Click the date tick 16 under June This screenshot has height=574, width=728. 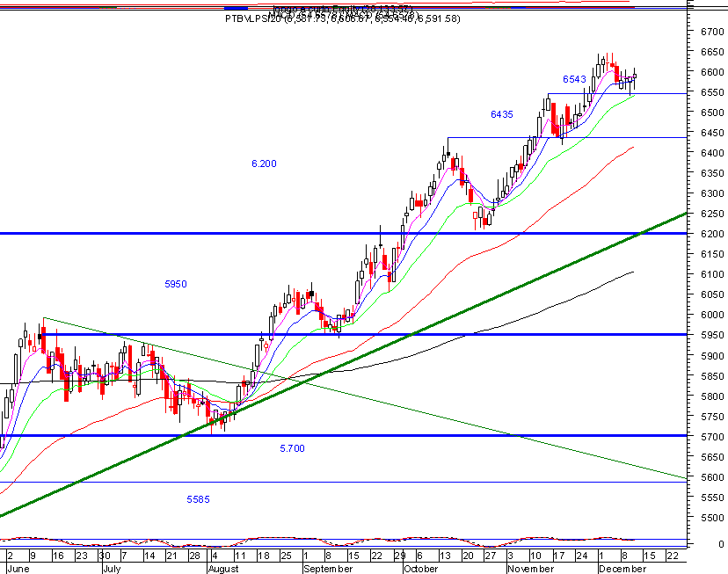[x=57, y=556]
